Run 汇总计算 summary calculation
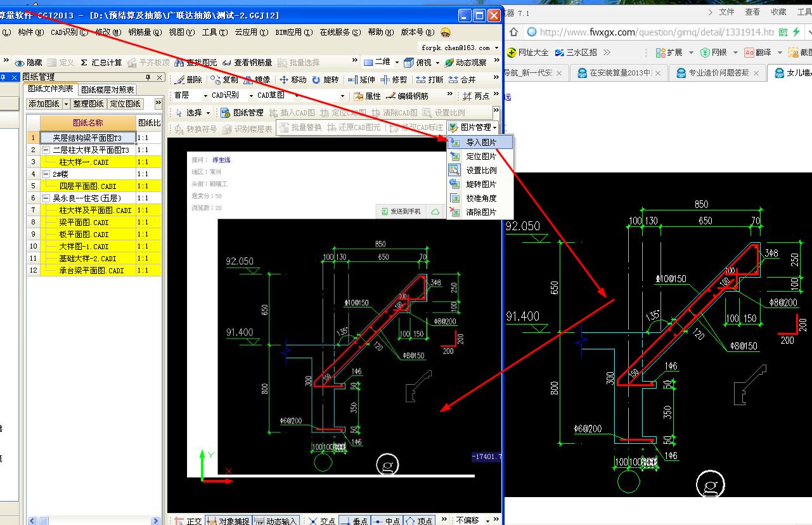This screenshot has height=525, width=812. [101, 62]
